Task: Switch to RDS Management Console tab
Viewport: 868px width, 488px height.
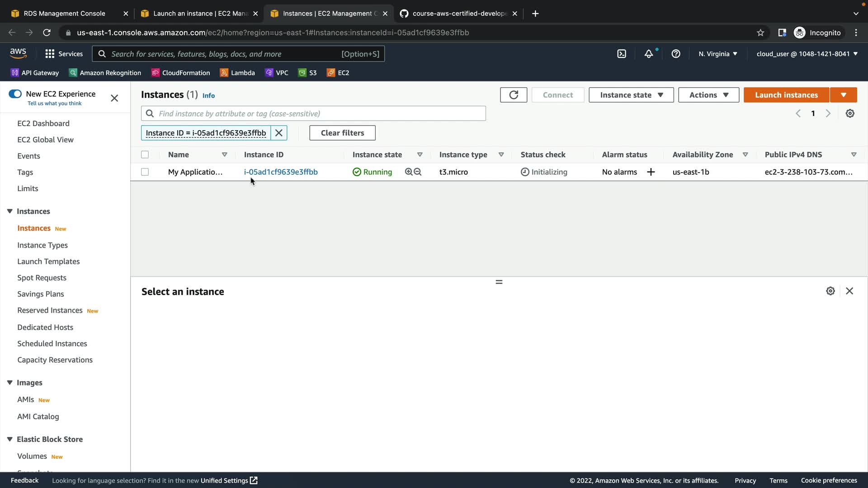Action: (64, 14)
